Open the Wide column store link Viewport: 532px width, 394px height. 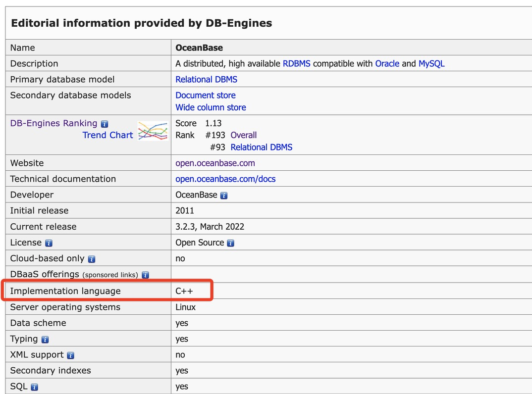tap(211, 107)
